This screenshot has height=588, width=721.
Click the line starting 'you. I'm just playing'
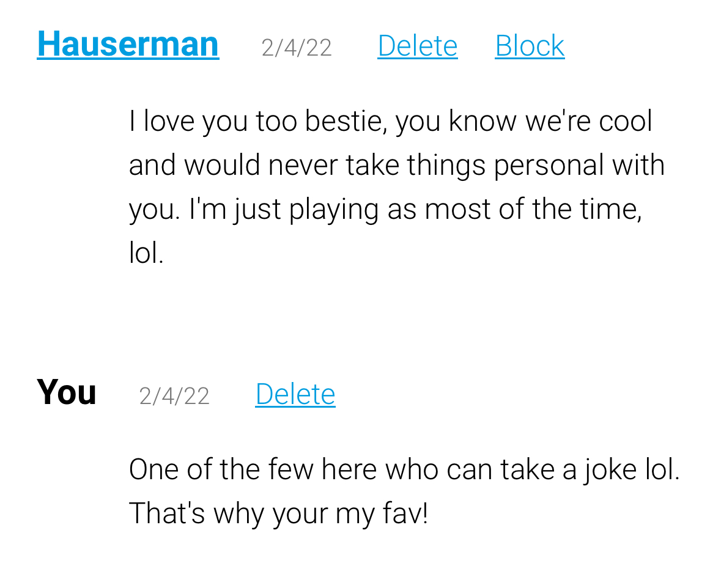pyautogui.click(x=385, y=210)
